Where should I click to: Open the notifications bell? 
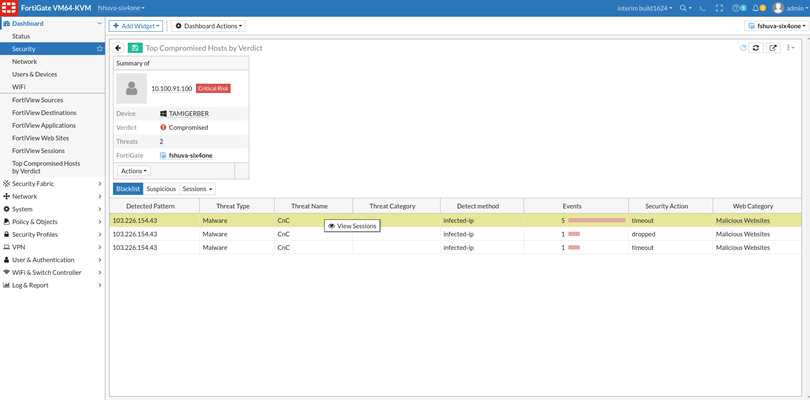point(757,8)
